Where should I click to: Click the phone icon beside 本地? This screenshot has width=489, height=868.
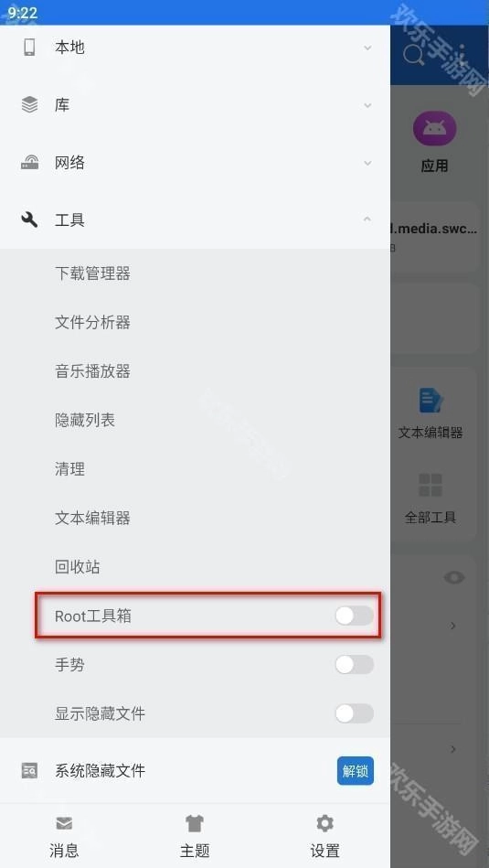29,48
